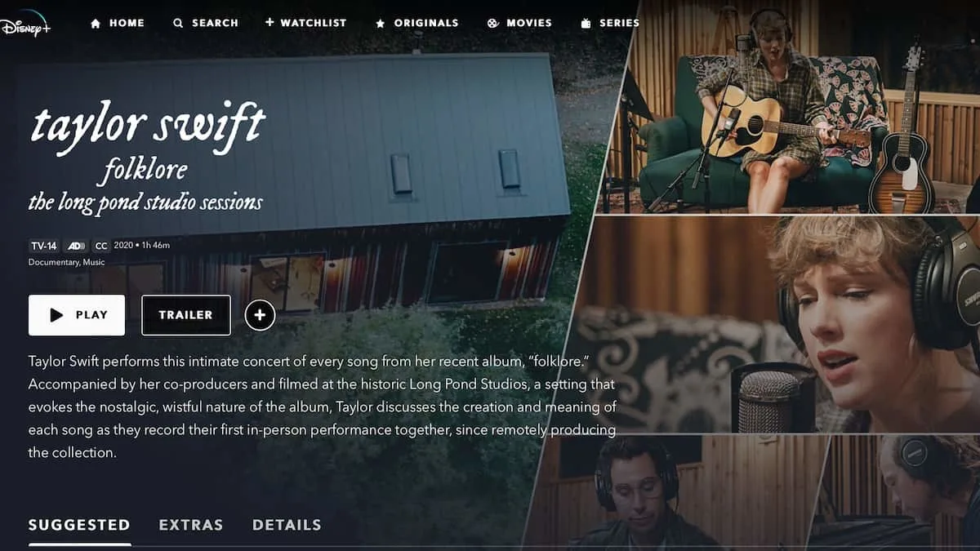This screenshot has height=551, width=980.
Task: Click the TV-14 rating badge
Action: (x=43, y=246)
